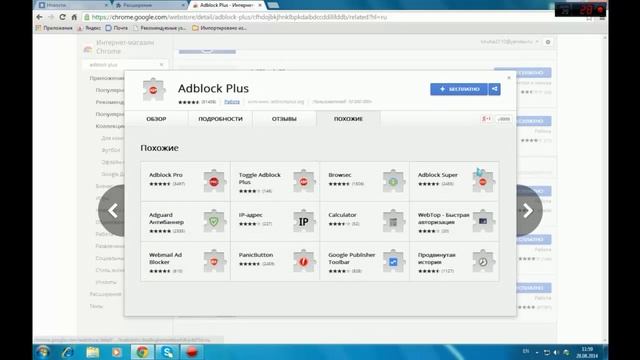Select the ПОХОЖИЕ tab
640x360 pixels.
348,119
